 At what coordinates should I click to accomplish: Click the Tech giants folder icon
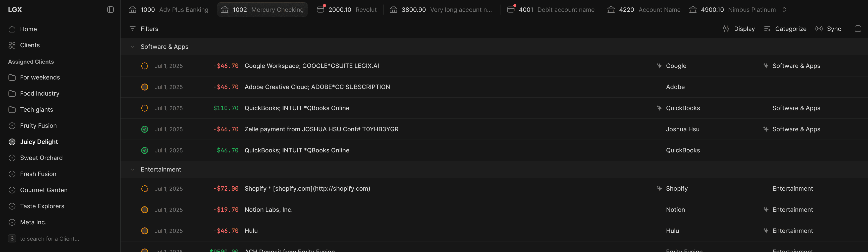(x=12, y=110)
